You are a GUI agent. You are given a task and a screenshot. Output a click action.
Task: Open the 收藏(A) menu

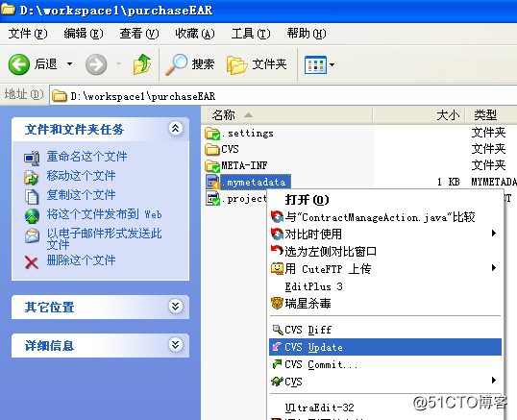coord(195,34)
